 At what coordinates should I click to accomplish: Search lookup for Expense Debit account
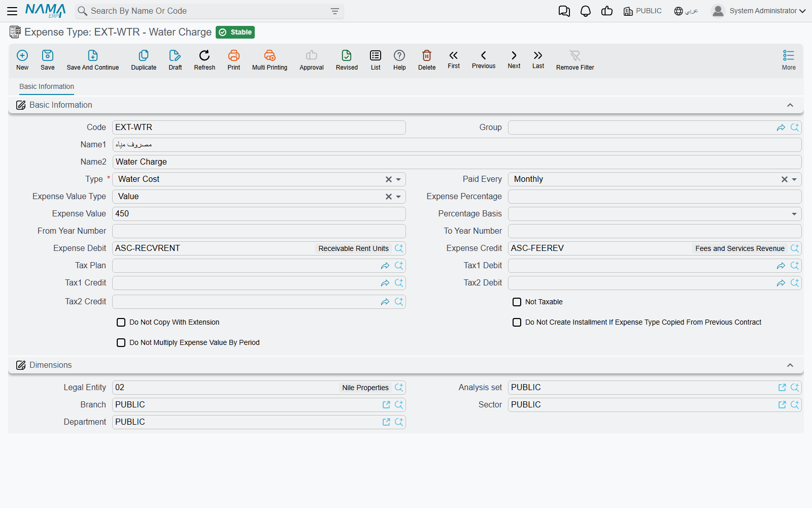(x=399, y=248)
